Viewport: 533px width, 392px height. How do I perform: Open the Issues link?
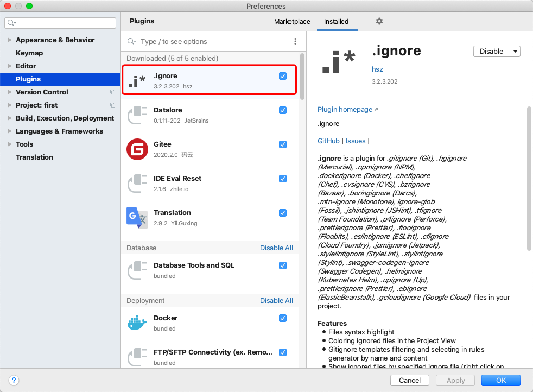pyautogui.click(x=356, y=141)
